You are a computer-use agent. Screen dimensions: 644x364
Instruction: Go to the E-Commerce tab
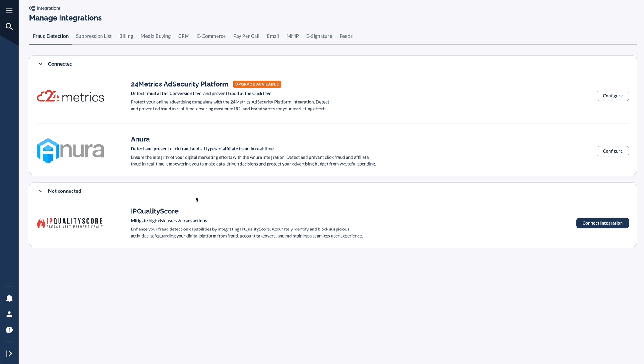(211, 36)
